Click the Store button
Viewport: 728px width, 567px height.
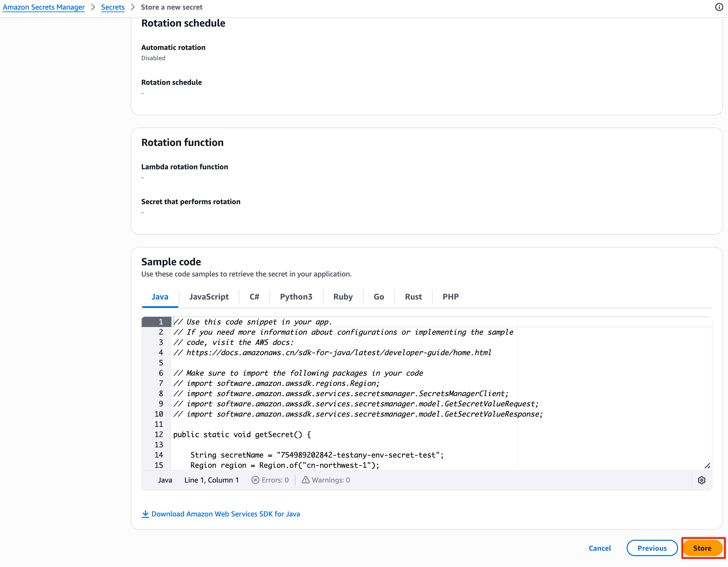[702, 548]
